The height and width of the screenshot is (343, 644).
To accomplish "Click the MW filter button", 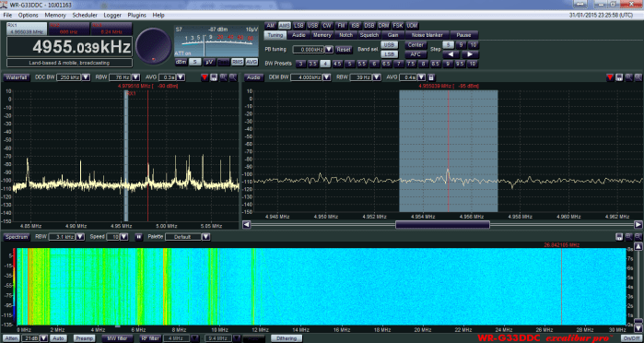I will click(117, 338).
